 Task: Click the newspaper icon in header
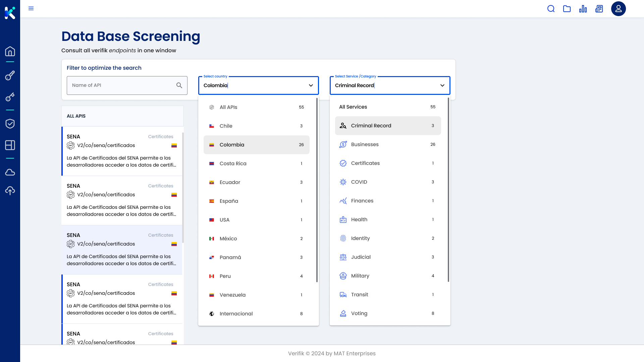pos(599,9)
